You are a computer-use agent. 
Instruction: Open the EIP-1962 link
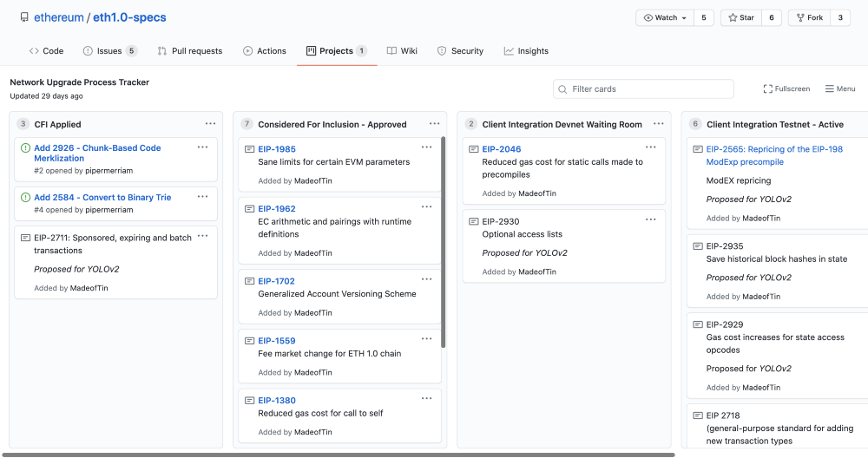(x=277, y=209)
